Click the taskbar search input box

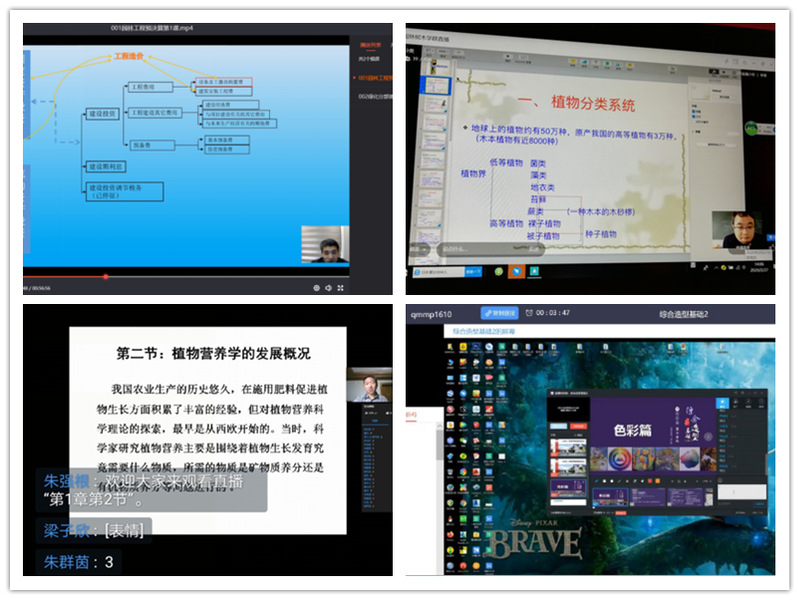(439, 272)
